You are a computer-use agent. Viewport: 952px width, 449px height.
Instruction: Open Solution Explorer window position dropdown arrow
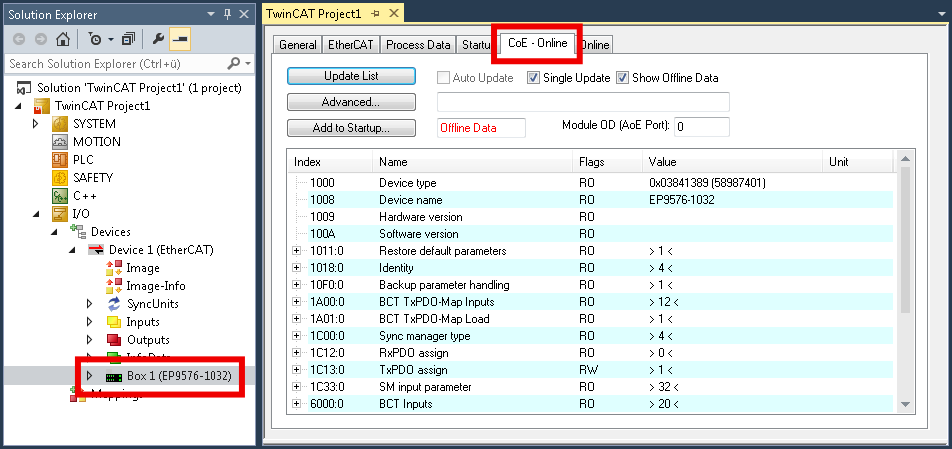211,14
